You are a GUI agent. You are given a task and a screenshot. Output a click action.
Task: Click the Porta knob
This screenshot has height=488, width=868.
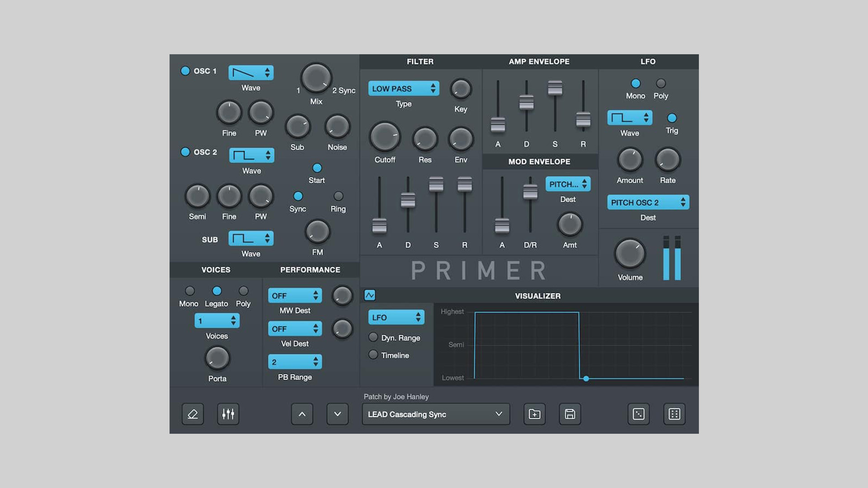click(x=217, y=358)
